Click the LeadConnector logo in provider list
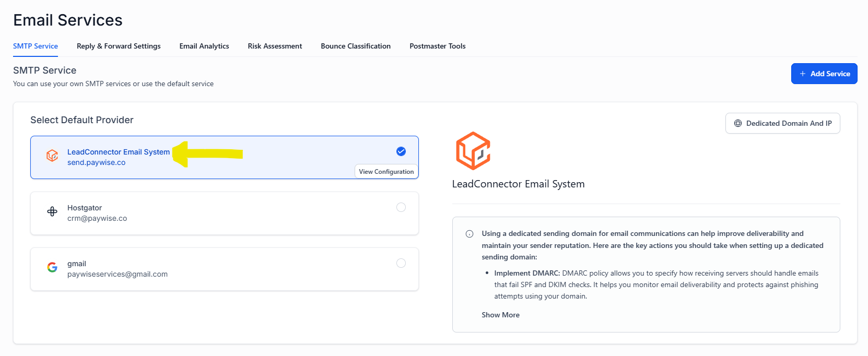This screenshot has height=356, width=868. pos(52,156)
